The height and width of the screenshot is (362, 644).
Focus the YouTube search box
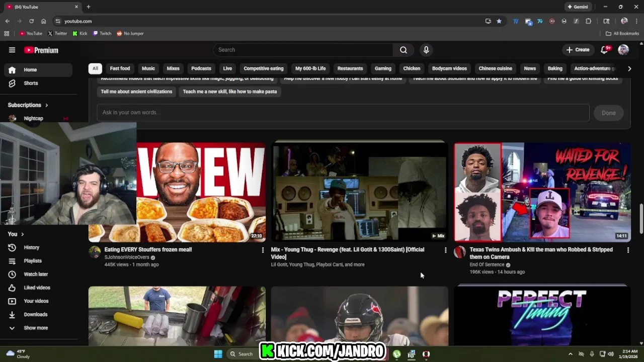point(303,50)
